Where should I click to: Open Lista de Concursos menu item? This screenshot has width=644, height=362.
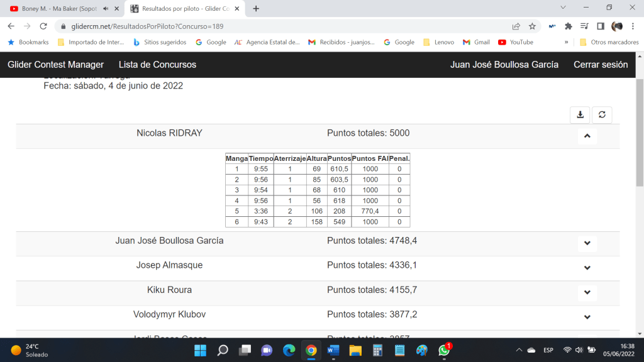pos(157,65)
